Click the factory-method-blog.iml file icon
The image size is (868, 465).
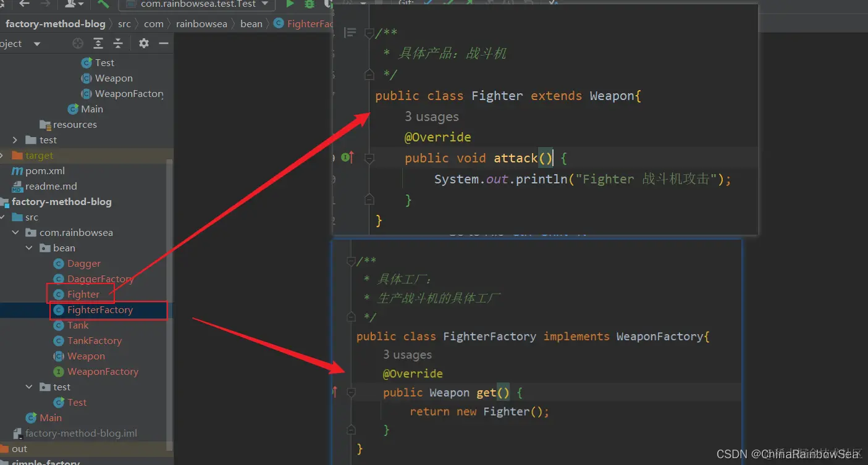coord(17,434)
